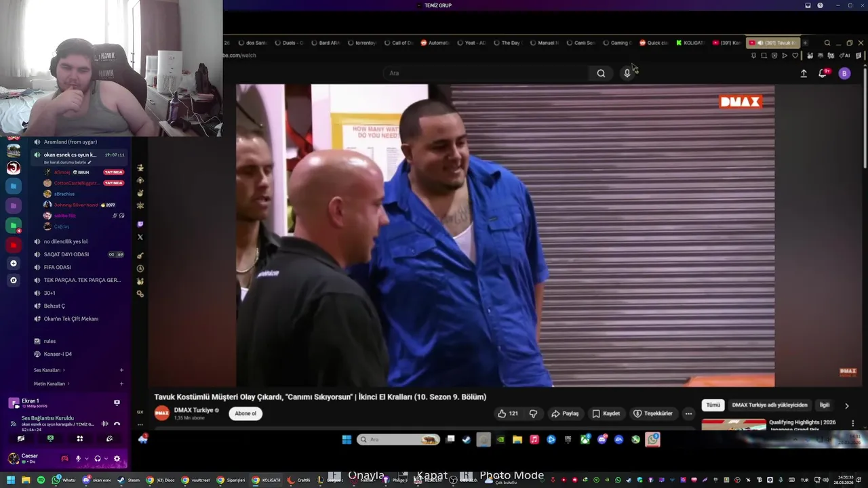Save video with Kaydet button
Screen dimensions: 868x488
[x=606, y=413]
